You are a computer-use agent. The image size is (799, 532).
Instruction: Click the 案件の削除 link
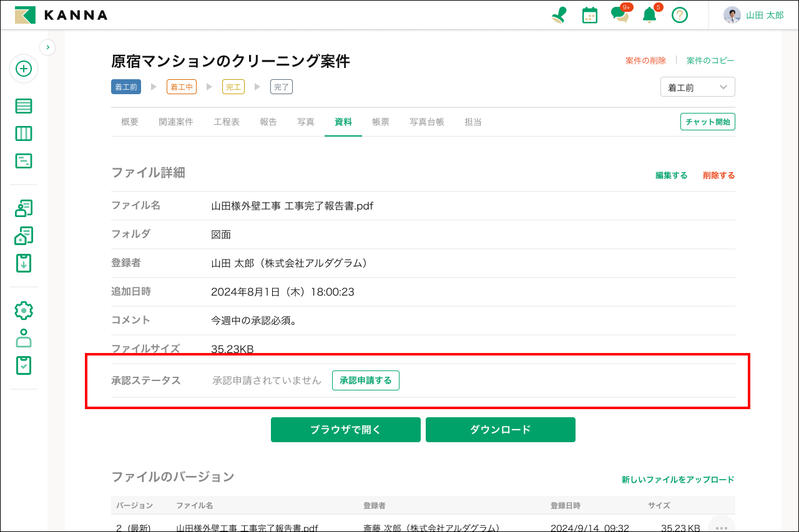(x=645, y=60)
